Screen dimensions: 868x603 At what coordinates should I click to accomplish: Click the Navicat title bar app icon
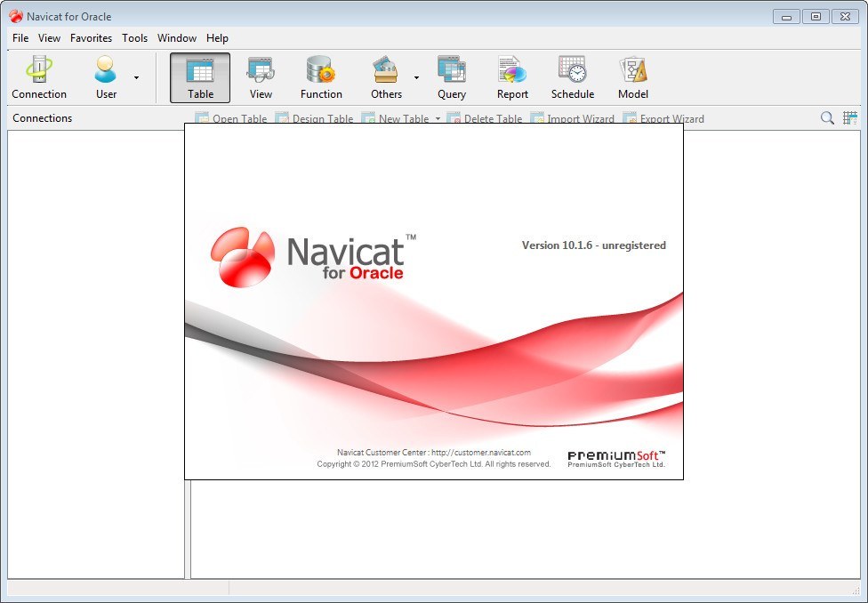(16, 16)
